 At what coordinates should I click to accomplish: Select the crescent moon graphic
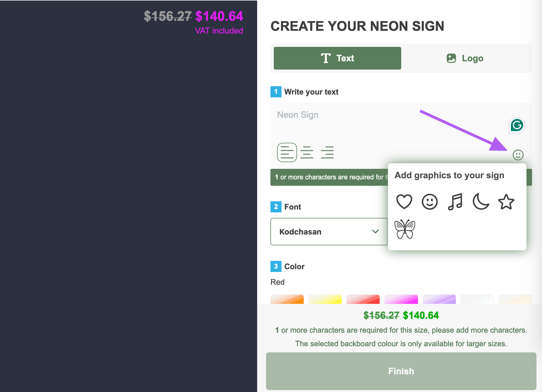[481, 202]
